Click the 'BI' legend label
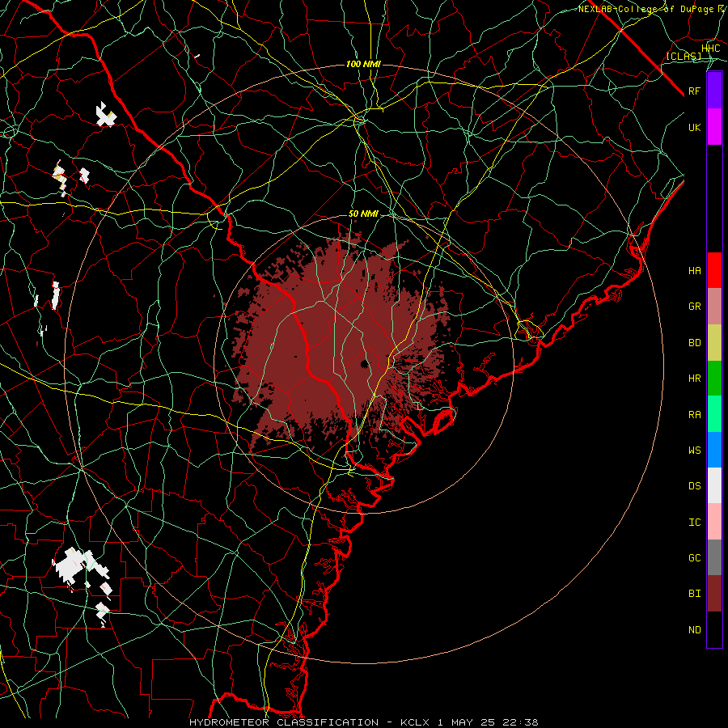 point(695,594)
